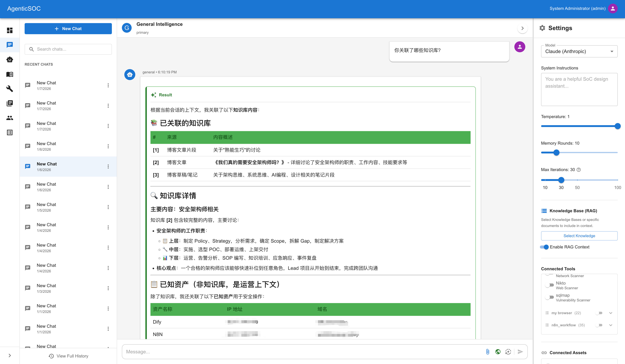Viewport: 625px width, 364px height.
Task: Open options menu for first New Chat 1/7/2026
Action: coord(108,85)
